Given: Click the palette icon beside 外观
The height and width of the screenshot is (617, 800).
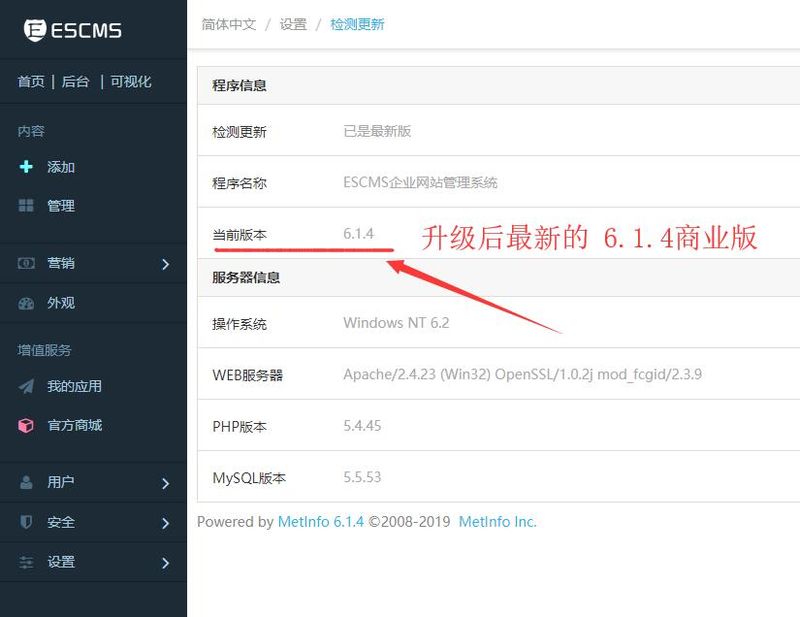Looking at the screenshot, I should pyautogui.click(x=26, y=303).
